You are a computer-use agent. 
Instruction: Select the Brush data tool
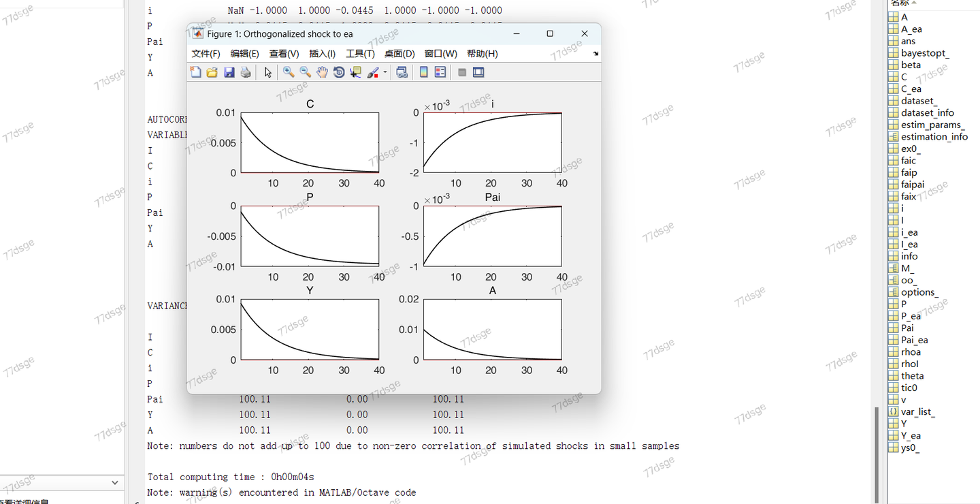373,72
